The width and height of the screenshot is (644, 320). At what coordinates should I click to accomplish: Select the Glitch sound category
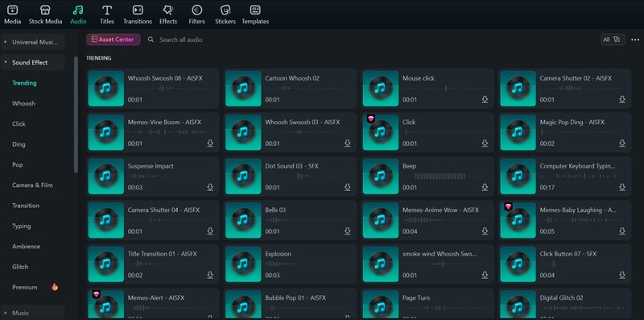[20, 267]
